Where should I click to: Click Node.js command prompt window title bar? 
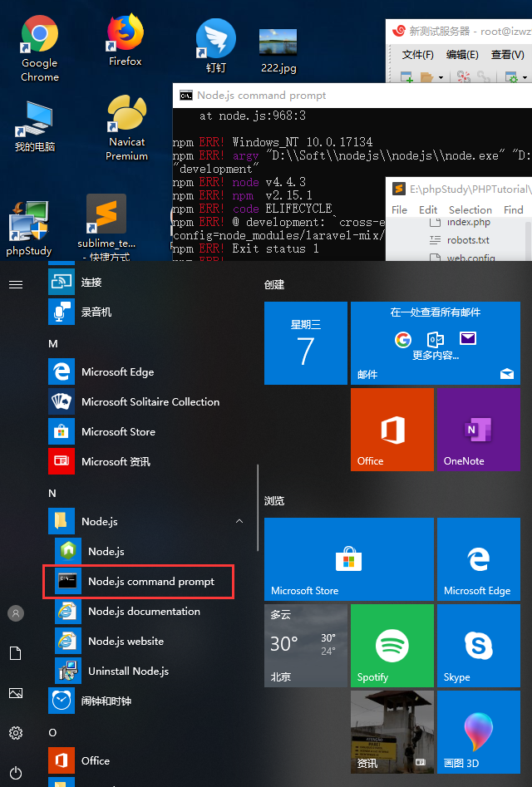352,96
